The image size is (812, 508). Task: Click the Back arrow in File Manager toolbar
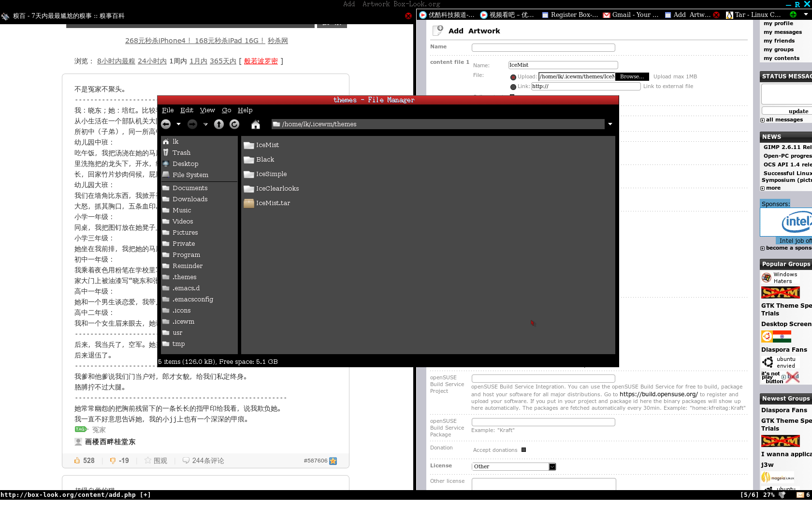coord(166,124)
